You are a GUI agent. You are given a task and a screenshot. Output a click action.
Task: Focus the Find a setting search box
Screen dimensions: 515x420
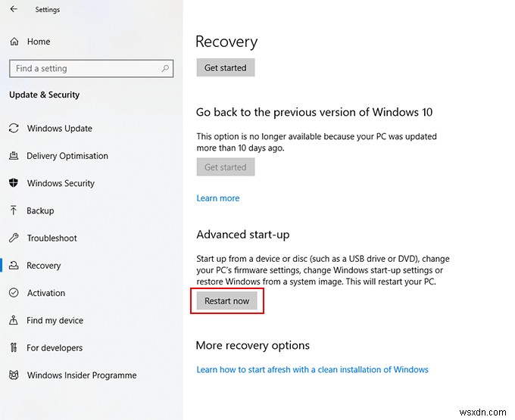(92, 69)
